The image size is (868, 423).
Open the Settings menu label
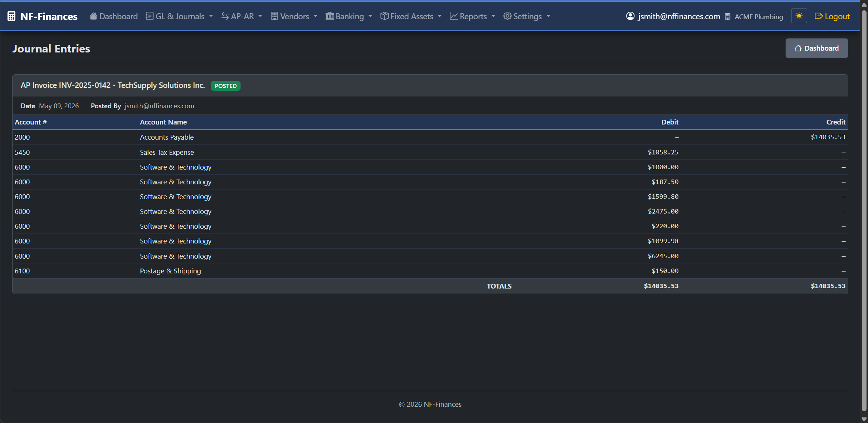pyautogui.click(x=527, y=16)
